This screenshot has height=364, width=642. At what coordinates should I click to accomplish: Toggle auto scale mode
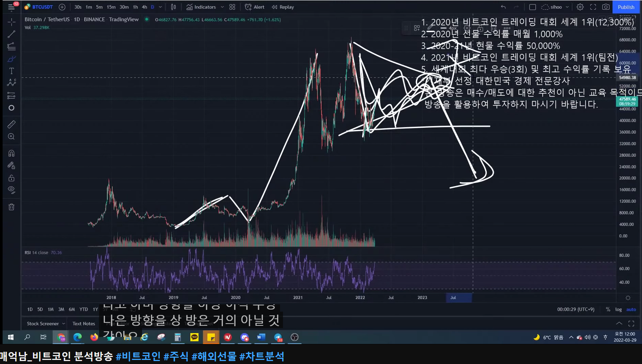(x=631, y=309)
